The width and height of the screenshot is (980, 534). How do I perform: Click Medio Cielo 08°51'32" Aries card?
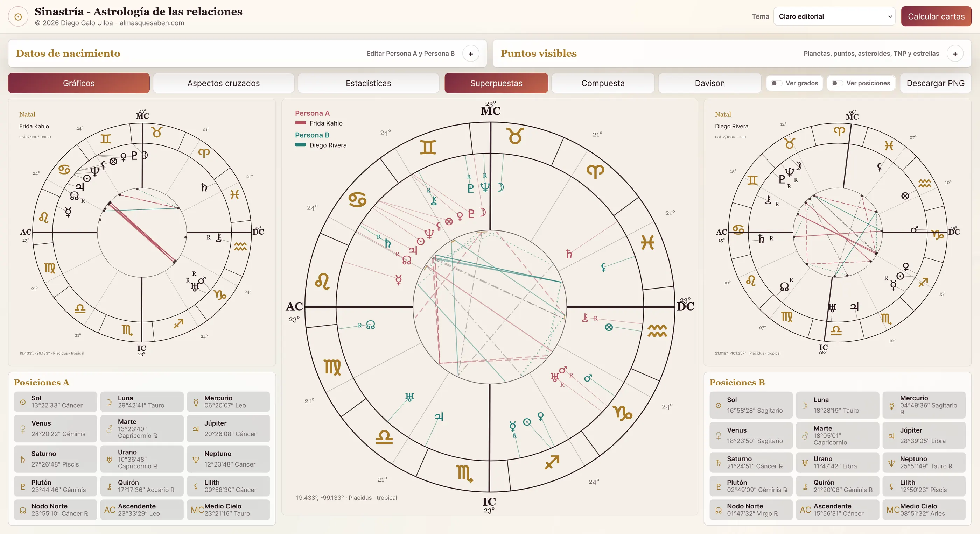coord(924,510)
